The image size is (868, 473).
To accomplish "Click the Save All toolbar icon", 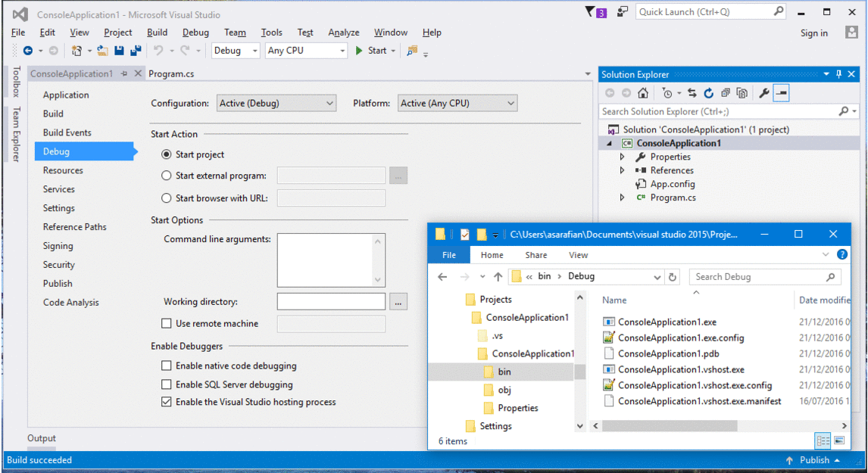I will [x=136, y=51].
